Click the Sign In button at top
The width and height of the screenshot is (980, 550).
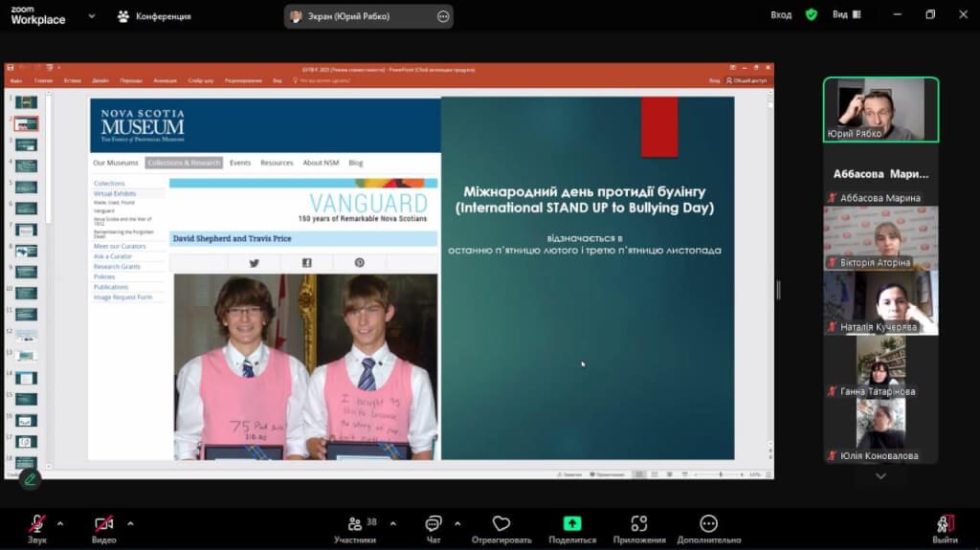click(781, 15)
